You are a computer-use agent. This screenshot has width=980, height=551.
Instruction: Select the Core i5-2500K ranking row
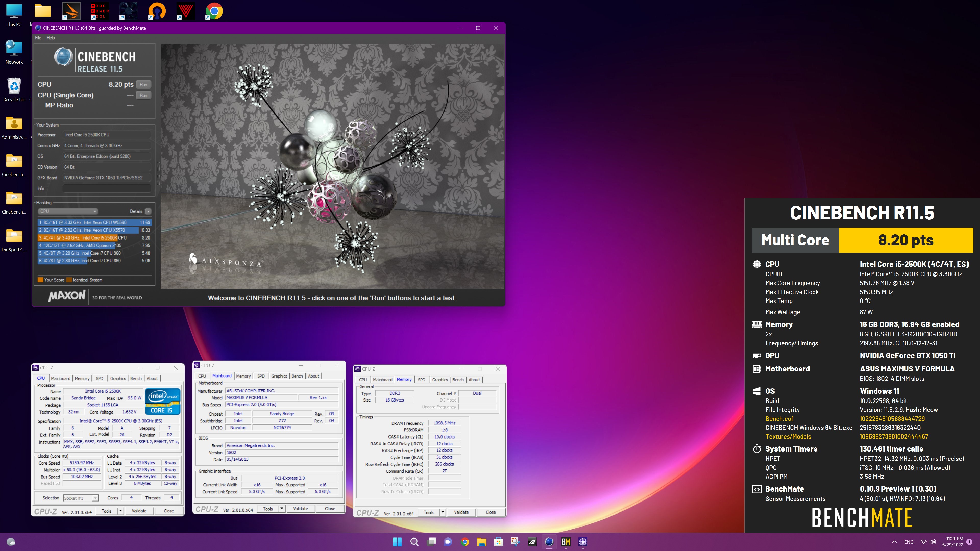(x=94, y=238)
